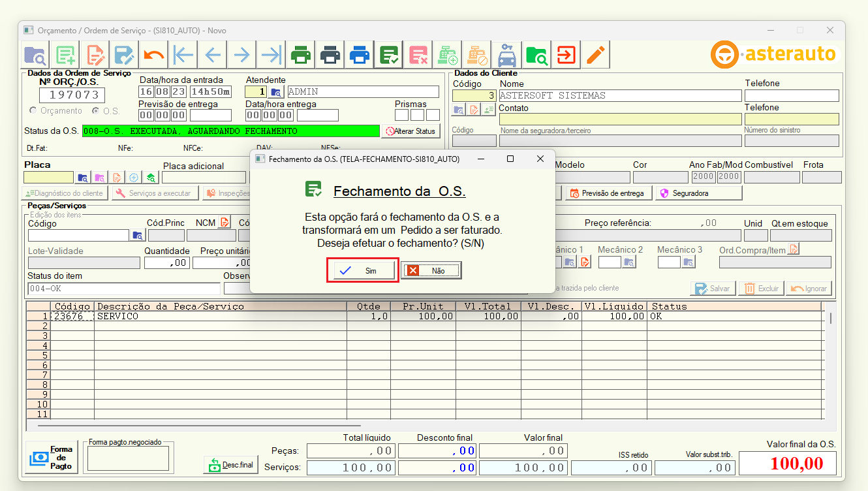Click item code search icon
868x491 pixels.
click(137, 236)
